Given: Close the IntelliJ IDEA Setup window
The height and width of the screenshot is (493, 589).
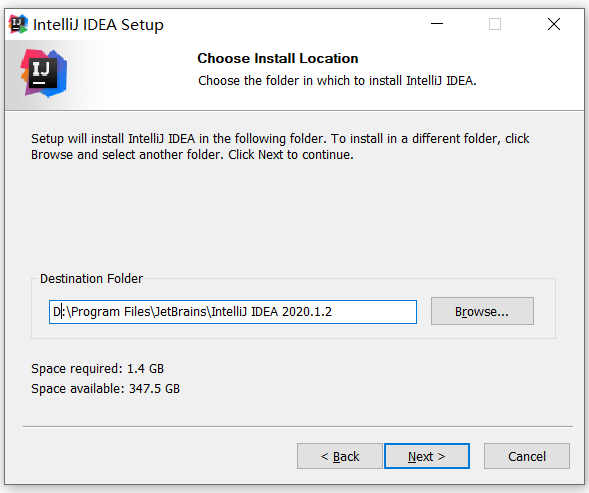Looking at the screenshot, I should coord(554,24).
